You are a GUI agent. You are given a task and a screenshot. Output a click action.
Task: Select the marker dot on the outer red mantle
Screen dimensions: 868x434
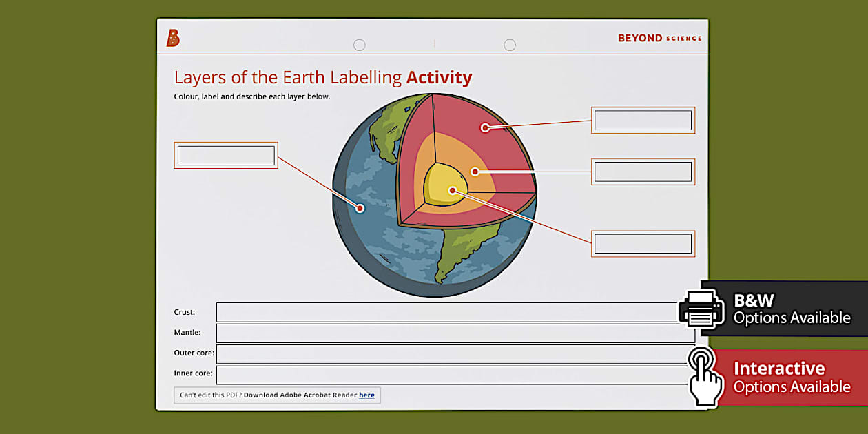click(485, 127)
